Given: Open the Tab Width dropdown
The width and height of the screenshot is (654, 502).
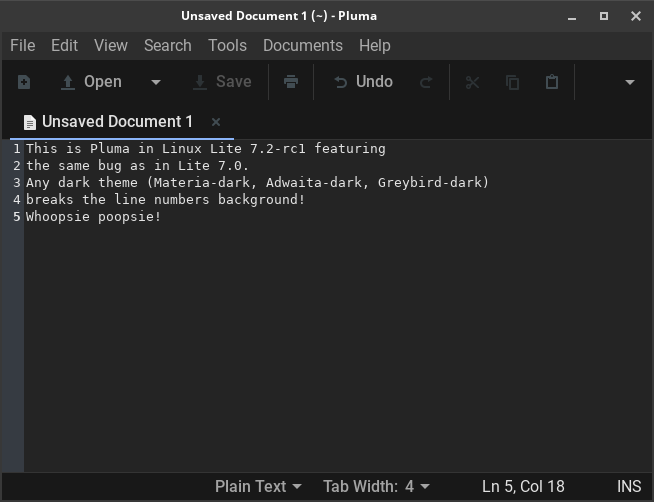Looking at the screenshot, I should [x=376, y=487].
